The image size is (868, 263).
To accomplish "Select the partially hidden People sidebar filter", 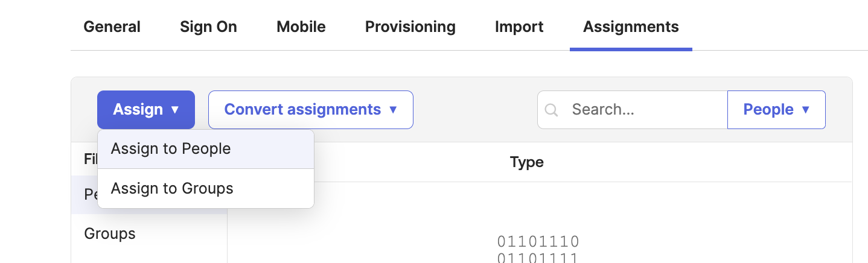I will [x=88, y=195].
